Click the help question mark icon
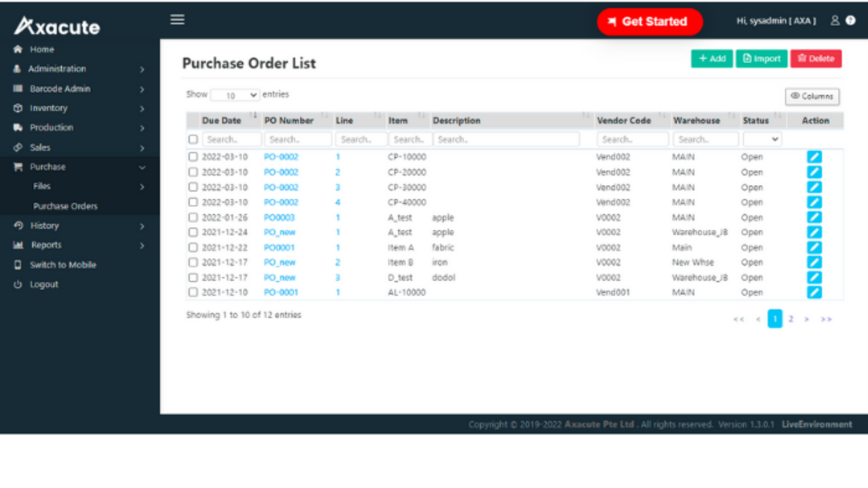 (850, 21)
